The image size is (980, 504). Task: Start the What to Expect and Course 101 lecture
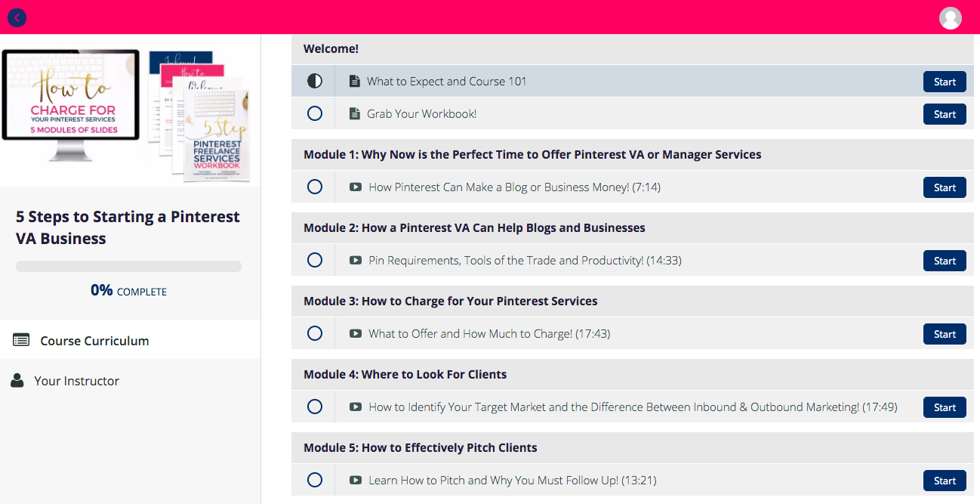tap(945, 82)
